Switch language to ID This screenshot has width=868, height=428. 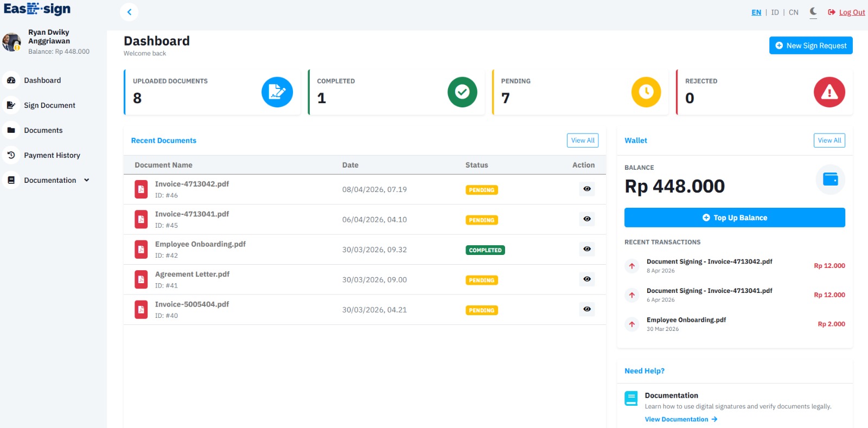pyautogui.click(x=775, y=12)
